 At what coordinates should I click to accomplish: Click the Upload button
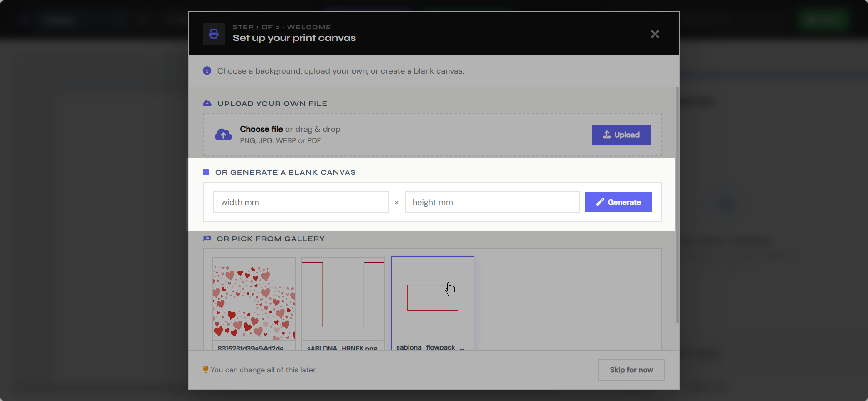[x=621, y=135]
